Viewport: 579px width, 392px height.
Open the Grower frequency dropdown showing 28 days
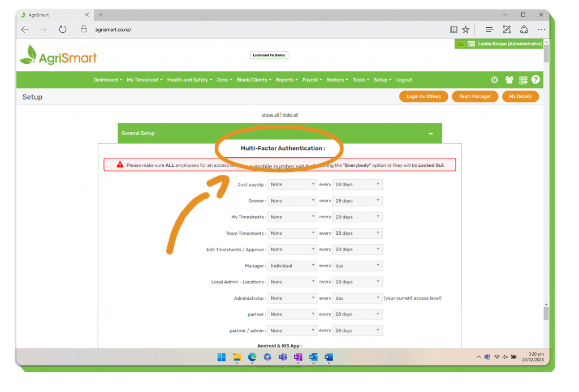point(357,201)
